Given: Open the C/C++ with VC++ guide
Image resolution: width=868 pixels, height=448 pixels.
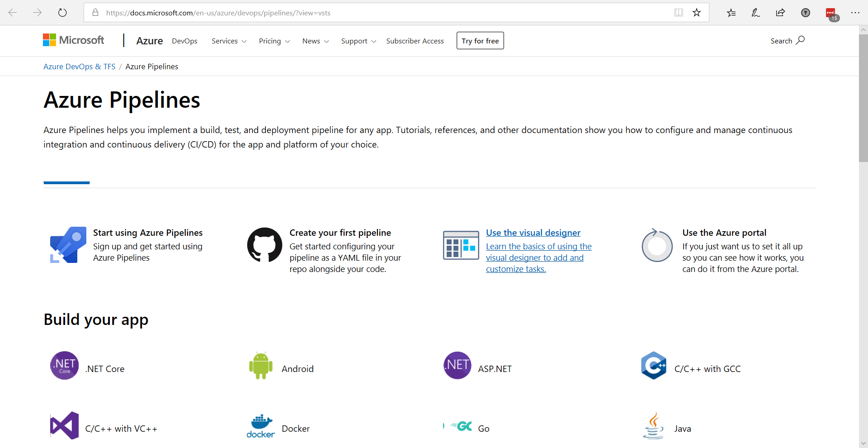Looking at the screenshot, I should 121,429.
